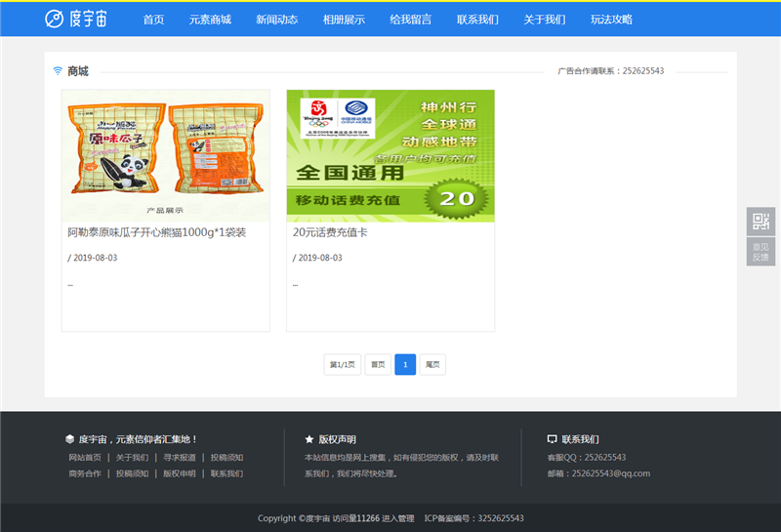Click the 度宇宙 logo icon in header

click(x=55, y=19)
